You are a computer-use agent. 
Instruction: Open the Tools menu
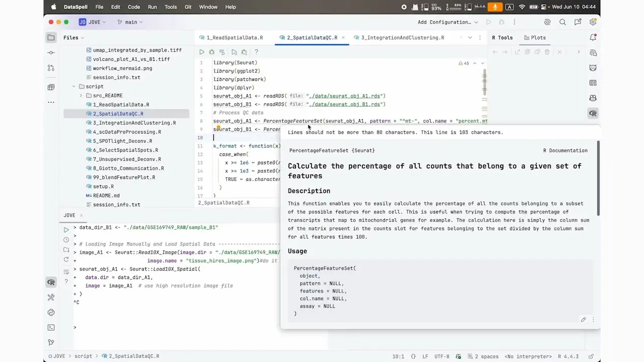pyautogui.click(x=171, y=7)
